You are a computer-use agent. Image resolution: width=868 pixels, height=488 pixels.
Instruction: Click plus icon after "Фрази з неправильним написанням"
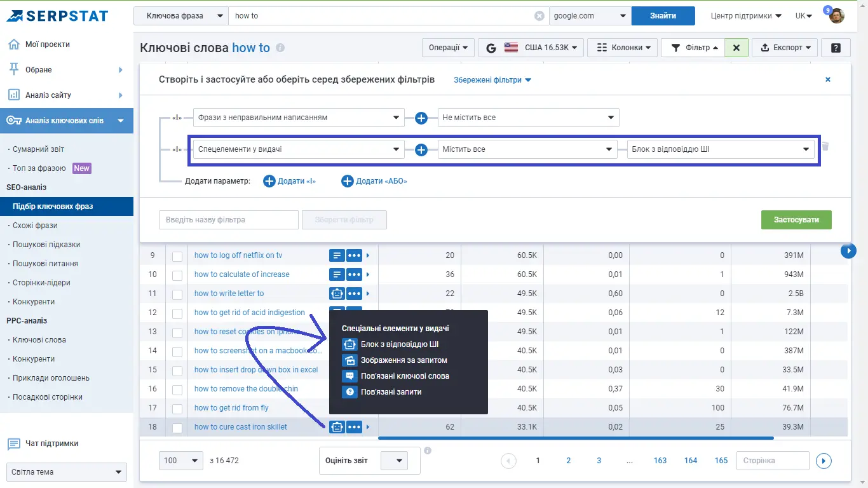coord(421,118)
